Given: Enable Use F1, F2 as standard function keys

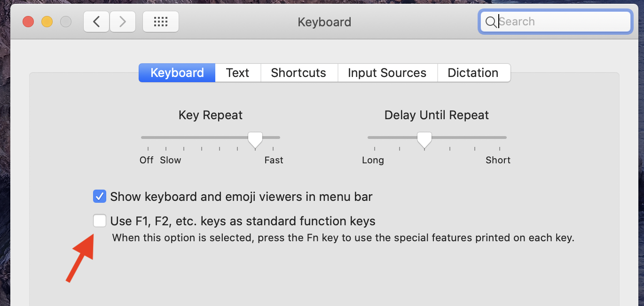Looking at the screenshot, I should click(99, 221).
